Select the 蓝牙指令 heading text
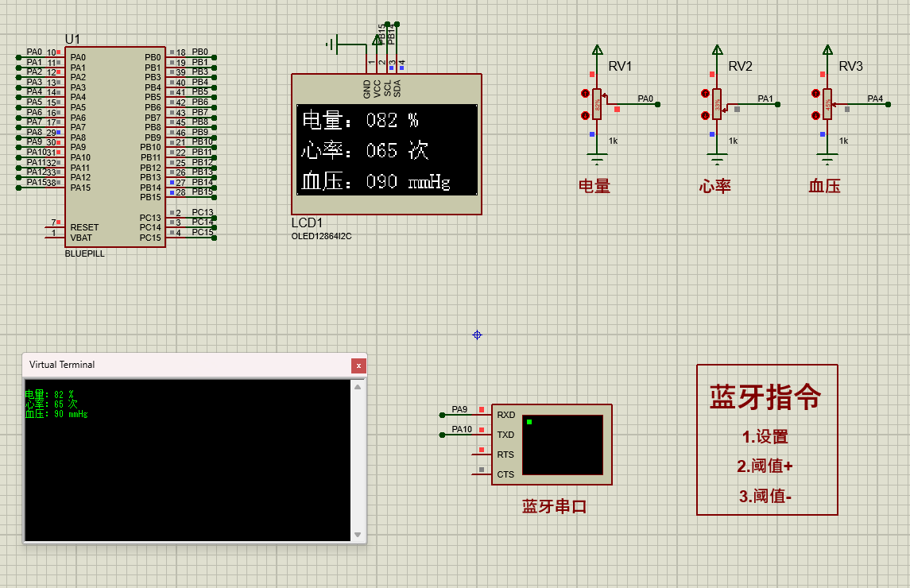The width and height of the screenshot is (910, 588). pos(765,397)
